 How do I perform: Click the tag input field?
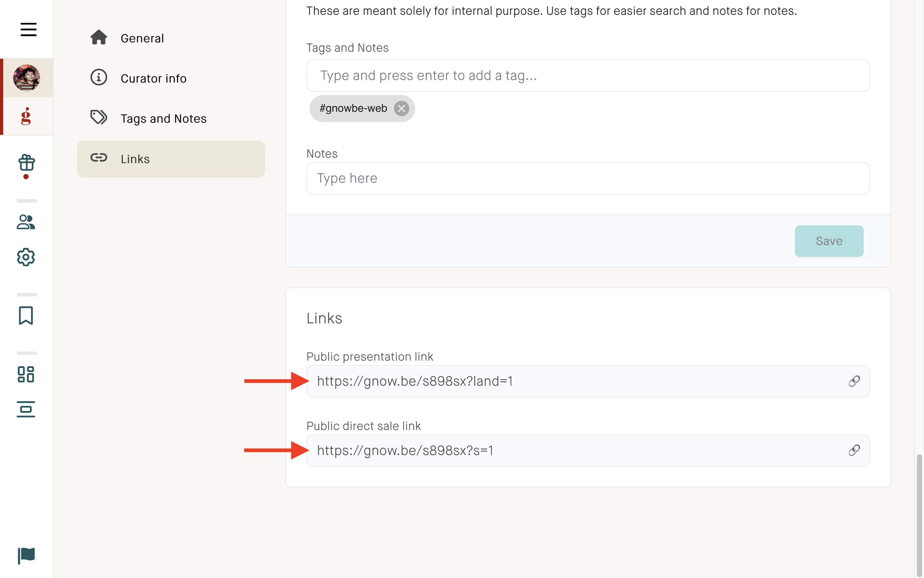click(x=588, y=75)
